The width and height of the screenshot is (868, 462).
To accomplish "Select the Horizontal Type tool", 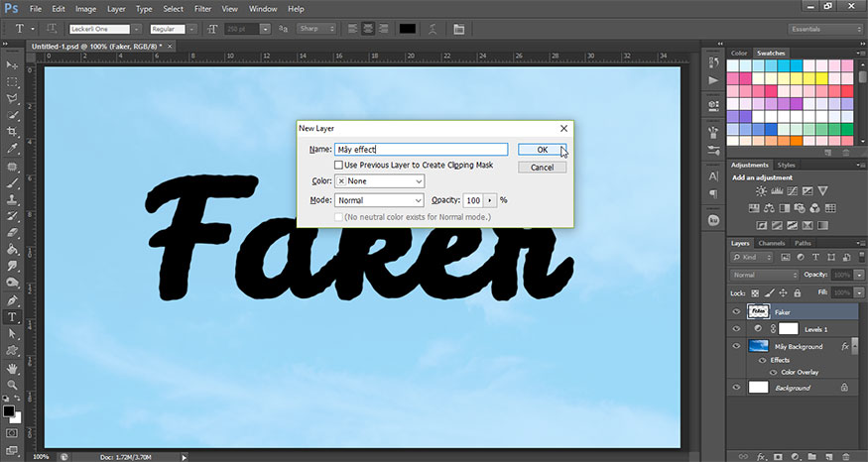I will tap(12, 317).
